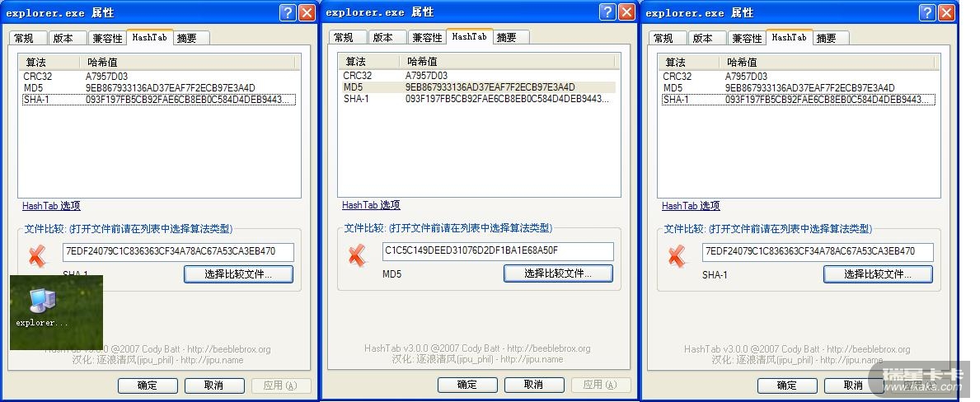Open HashTab 选项 link in left dialog
This screenshot has width=980, height=402.
point(51,205)
